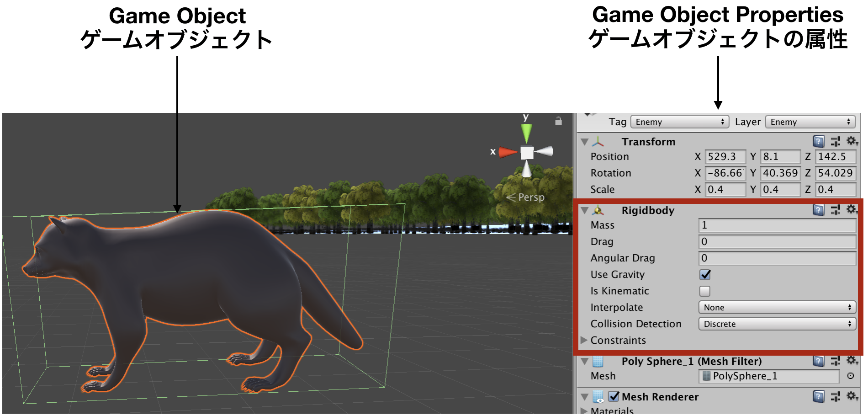This screenshot has width=868, height=416.
Task: Open Transform gear settings menu
Action: (x=852, y=141)
